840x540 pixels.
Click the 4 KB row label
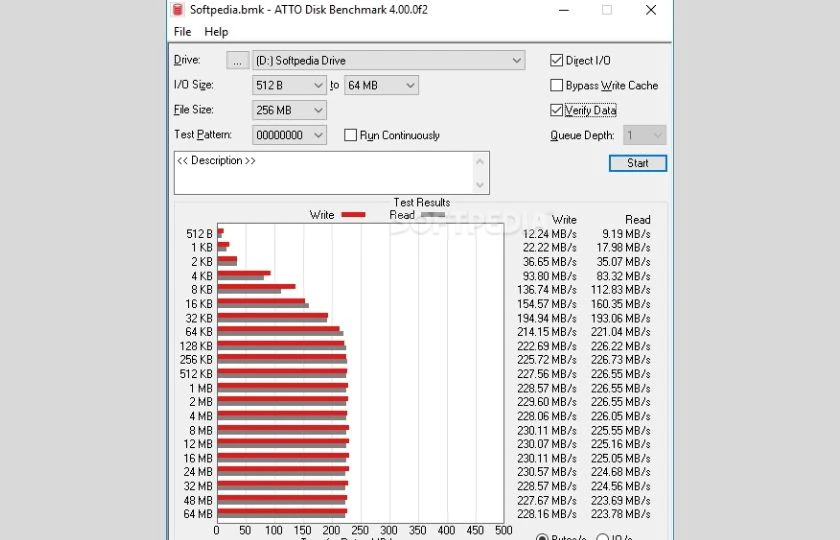202,276
